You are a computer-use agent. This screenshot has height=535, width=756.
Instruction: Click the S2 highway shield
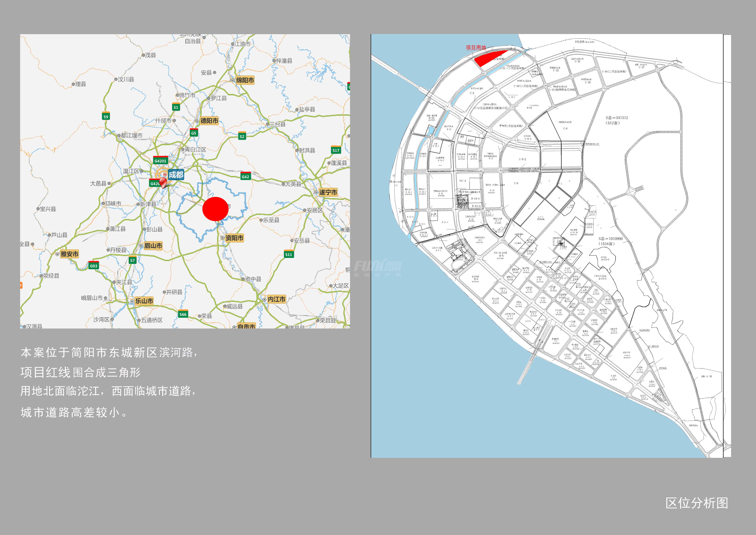point(242,136)
